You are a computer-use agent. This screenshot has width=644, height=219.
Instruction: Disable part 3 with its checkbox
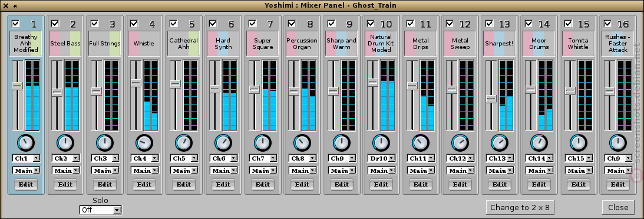(94, 24)
